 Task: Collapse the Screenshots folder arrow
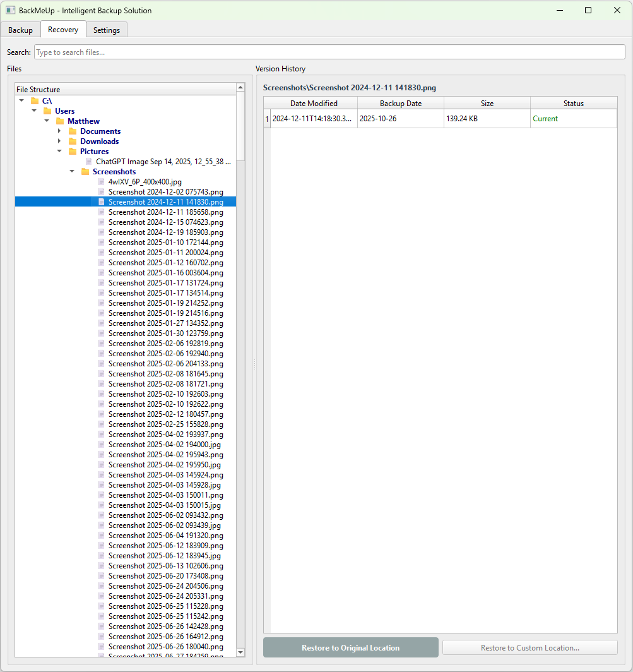pos(72,172)
